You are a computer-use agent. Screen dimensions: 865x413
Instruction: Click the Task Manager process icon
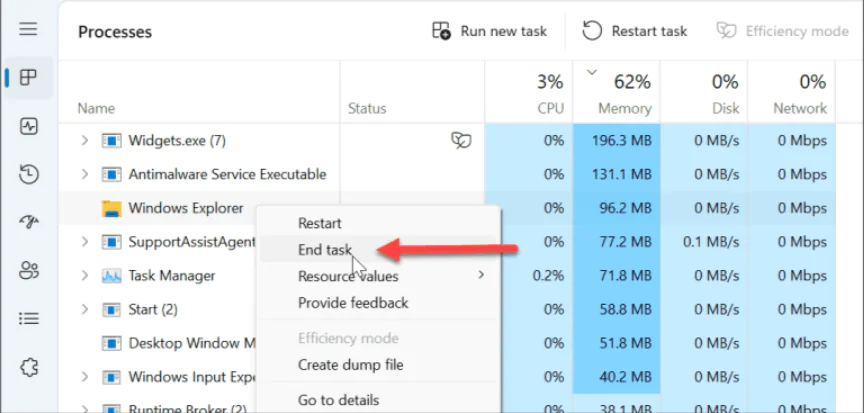pos(111,276)
